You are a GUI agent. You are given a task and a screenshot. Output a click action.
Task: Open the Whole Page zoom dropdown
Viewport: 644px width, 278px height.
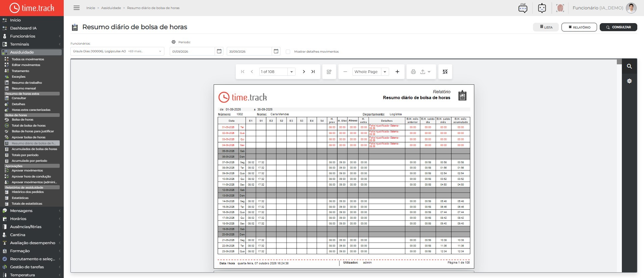point(385,72)
